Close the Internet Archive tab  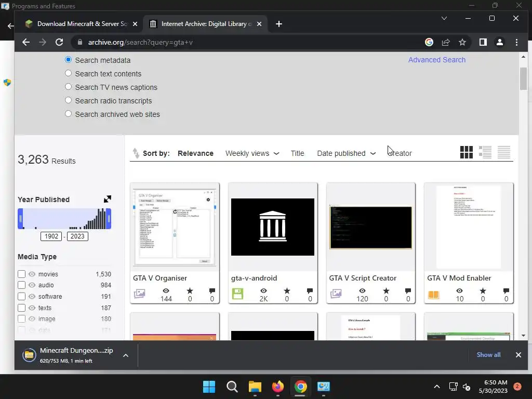(259, 24)
